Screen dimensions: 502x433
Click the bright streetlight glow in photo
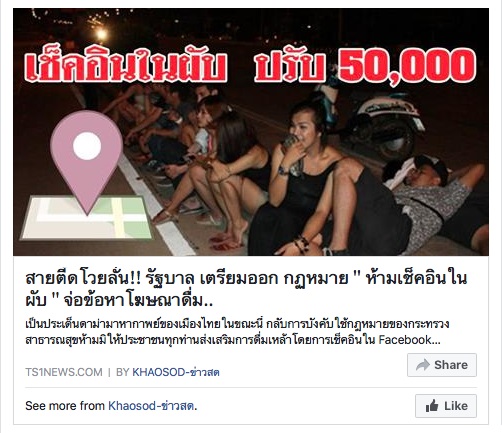[x=101, y=34]
